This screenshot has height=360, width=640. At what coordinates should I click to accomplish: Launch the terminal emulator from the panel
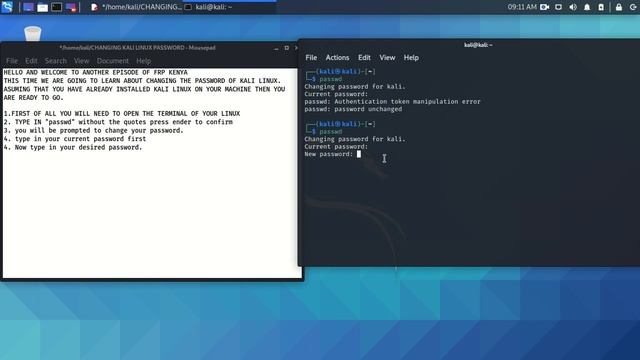[x=57, y=7]
